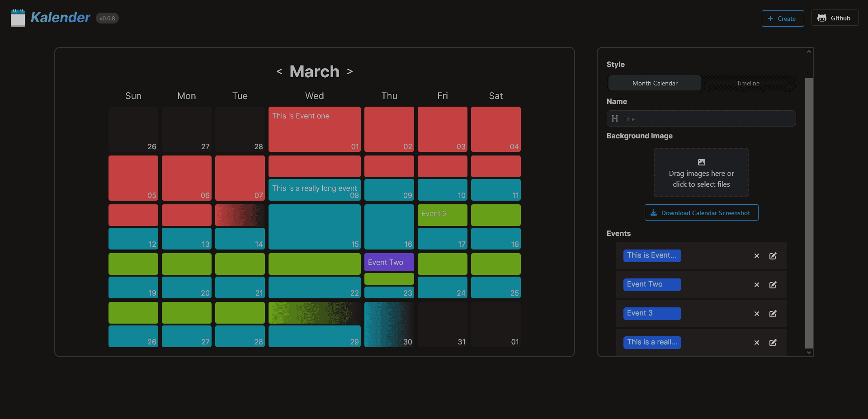The height and width of the screenshot is (419, 868).
Task: Open edit for Event Two
Action: coord(773,285)
